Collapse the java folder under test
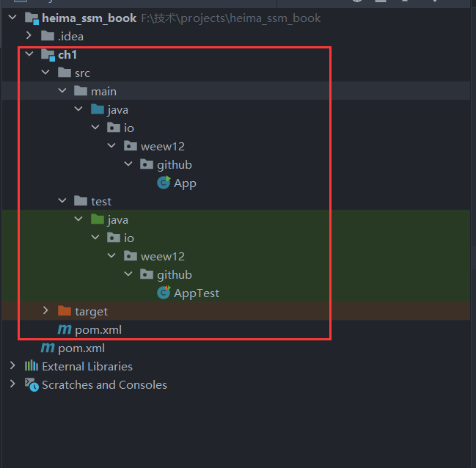The image size is (476, 468). 78,219
